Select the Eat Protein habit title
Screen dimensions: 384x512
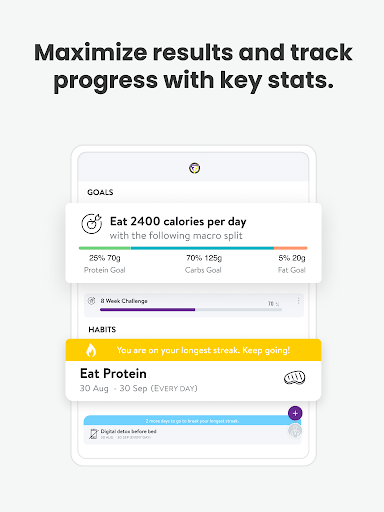pos(113,374)
